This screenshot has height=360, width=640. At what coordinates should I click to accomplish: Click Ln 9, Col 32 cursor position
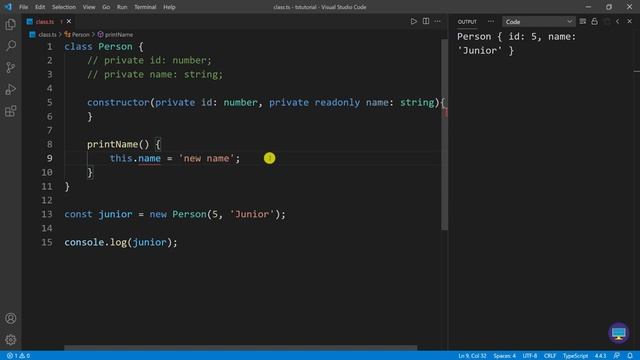click(x=472, y=356)
